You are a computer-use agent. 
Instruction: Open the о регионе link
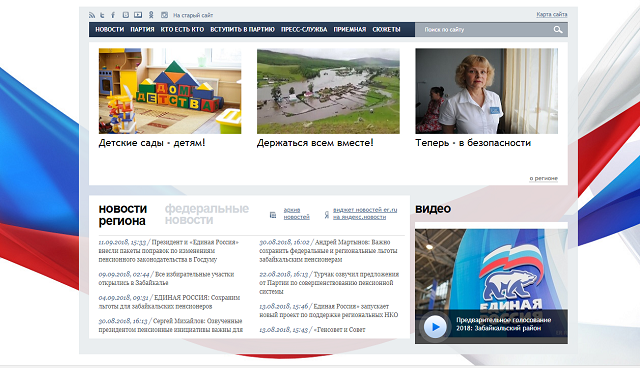[544, 178]
